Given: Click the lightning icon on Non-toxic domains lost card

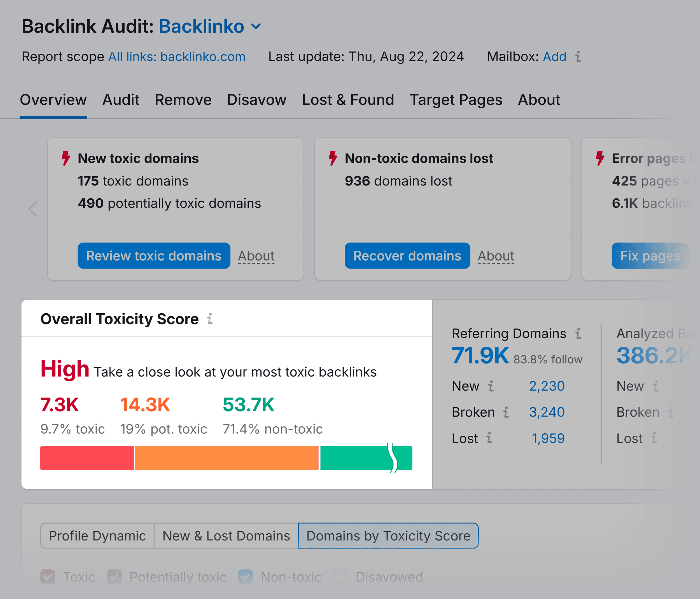Looking at the screenshot, I should coord(333,158).
